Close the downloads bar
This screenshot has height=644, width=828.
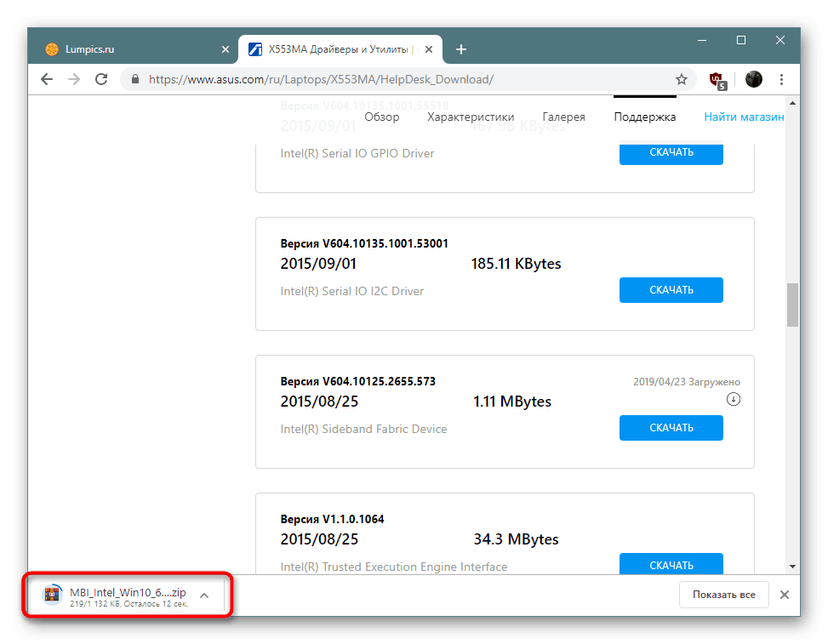pyautogui.click(x=785, y=595)
